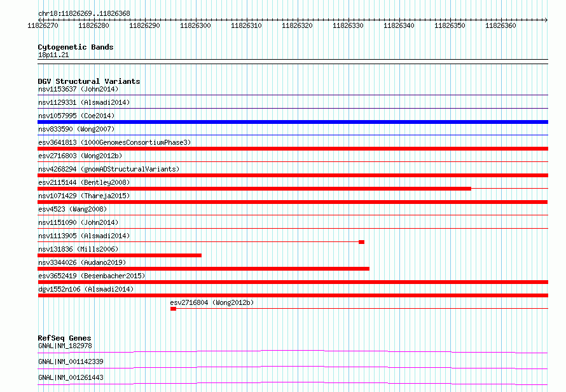Click the red esv3641813 variant bar
This screenshot has height=392, width=566.
point(293,149)
